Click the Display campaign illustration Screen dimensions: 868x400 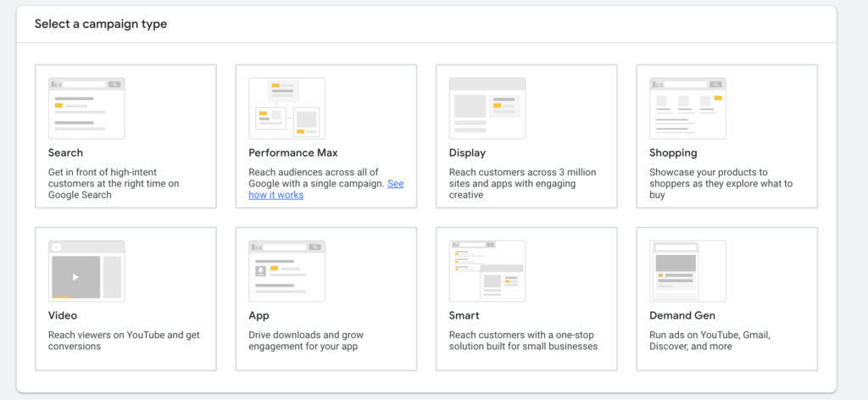click(487, 108)
